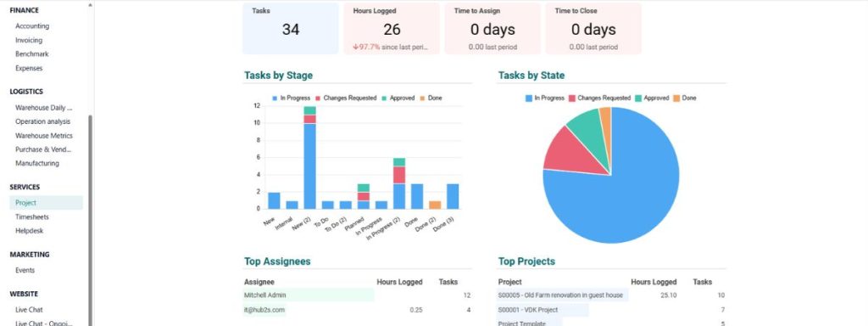Open the Timesheets dashboard
The image size is (868, 326).
pyautogui.click(x=32, y=216)
